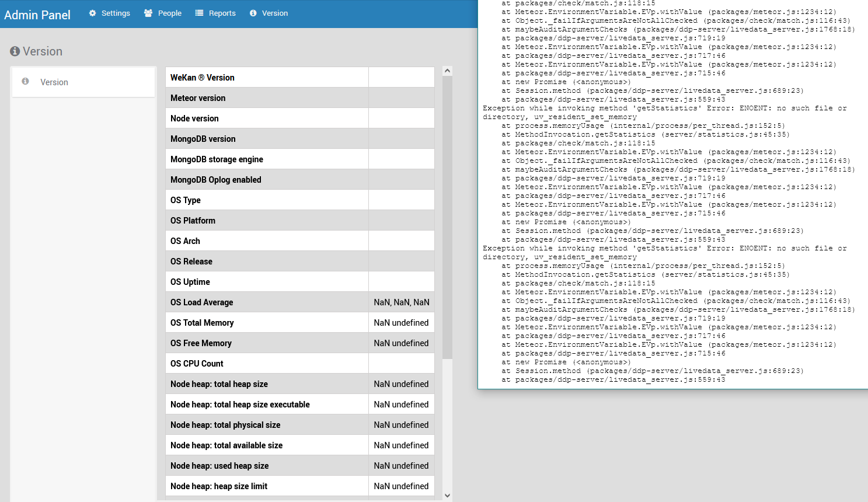Click the Admin Panel title link

point(37,15)
